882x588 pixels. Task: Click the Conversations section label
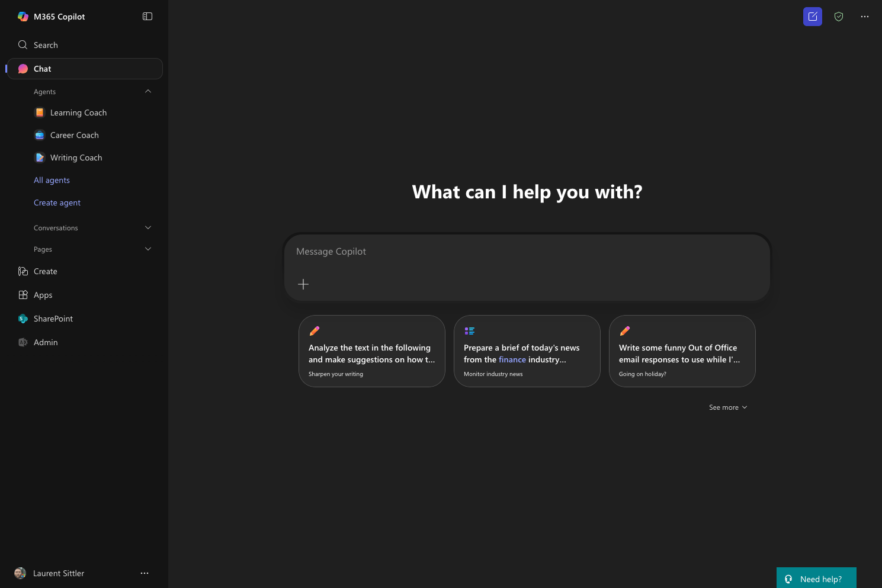pyautogui.click(x=56, y=228)
